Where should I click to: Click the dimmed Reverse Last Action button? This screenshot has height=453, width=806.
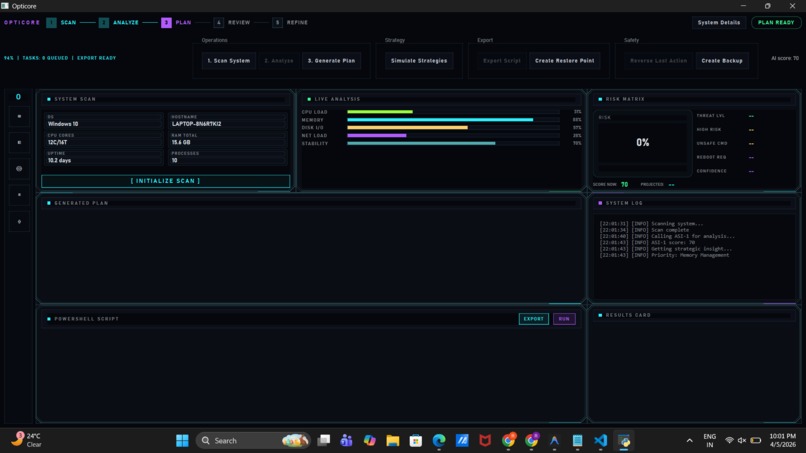(x=658, y=61)
